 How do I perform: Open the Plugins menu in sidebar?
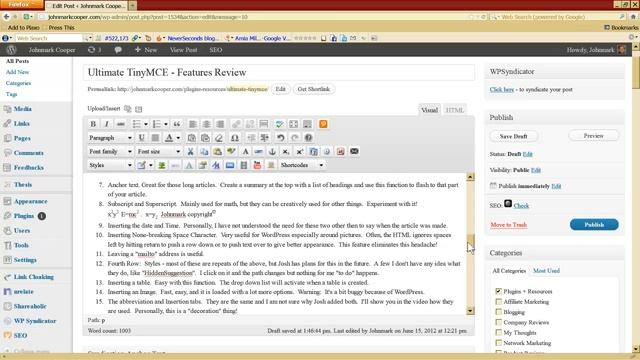tap(24, 216)
